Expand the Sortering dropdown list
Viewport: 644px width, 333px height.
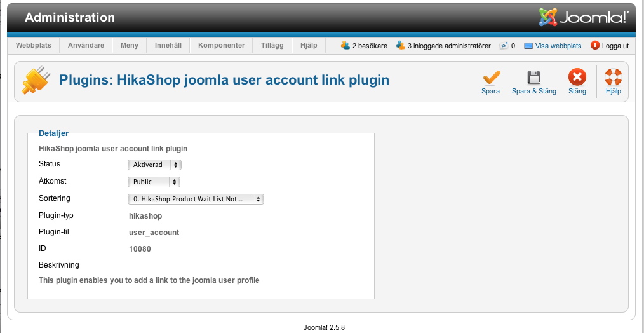point(196,199)
